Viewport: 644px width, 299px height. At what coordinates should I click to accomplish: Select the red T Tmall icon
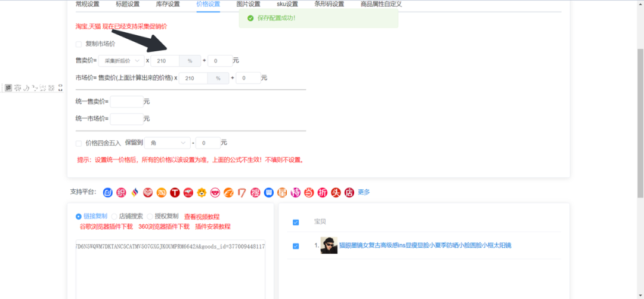[x=175, y=192]
